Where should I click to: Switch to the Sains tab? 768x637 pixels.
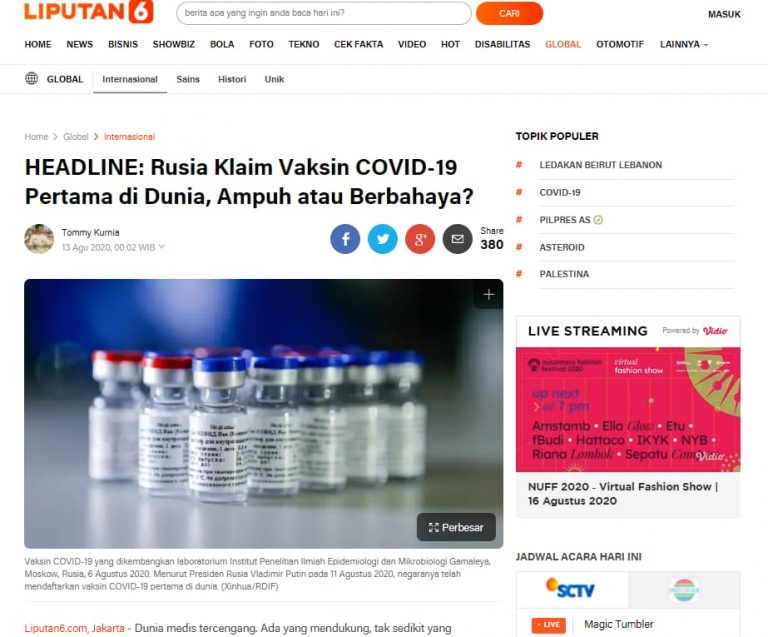188,79
